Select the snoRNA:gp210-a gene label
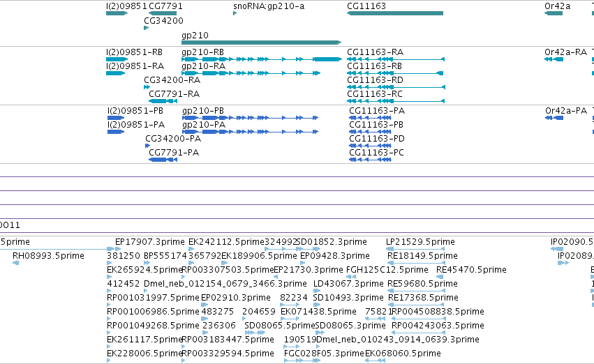 tap(269, 6)
